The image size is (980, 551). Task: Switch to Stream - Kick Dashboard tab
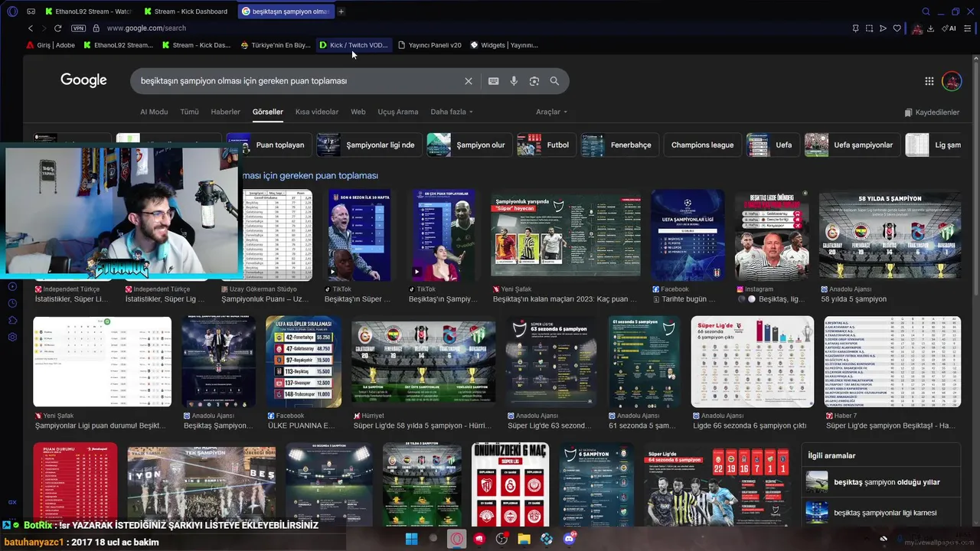point(186,11)
